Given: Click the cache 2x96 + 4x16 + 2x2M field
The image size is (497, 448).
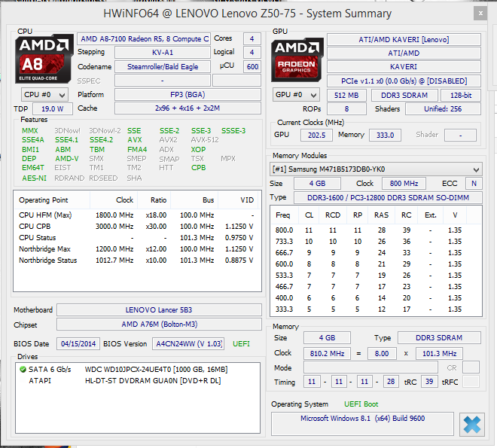Looking at the screenshot, I should 188,108.
